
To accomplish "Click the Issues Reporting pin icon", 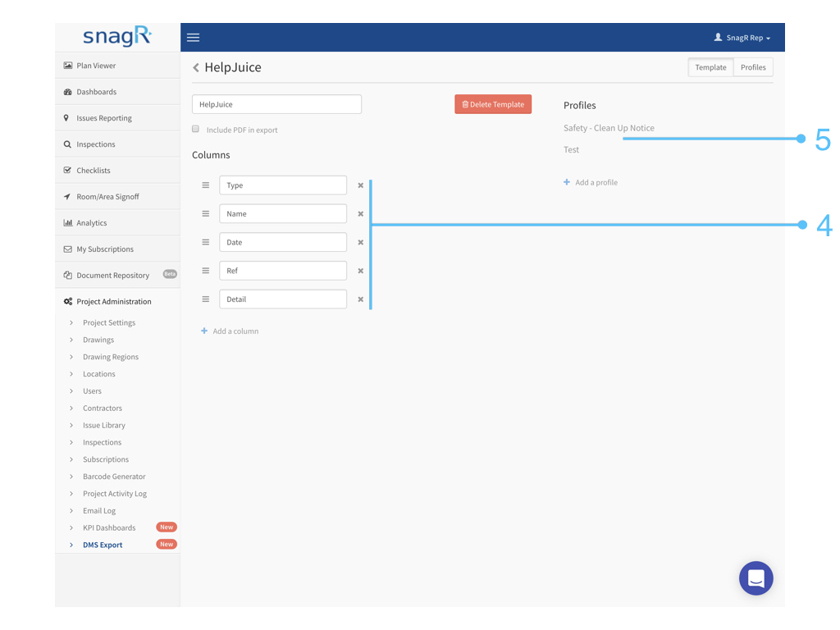I will pos(66,118).
